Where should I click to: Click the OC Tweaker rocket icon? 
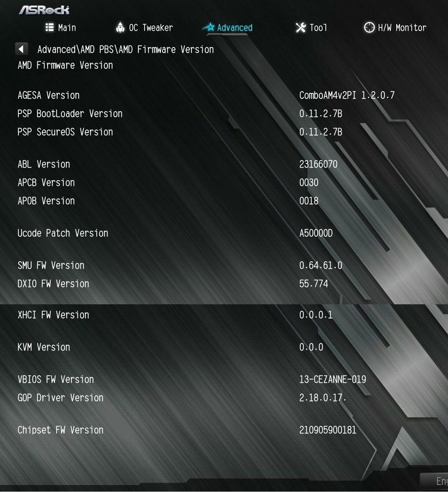pyautogui.click(x=120, y=27)
